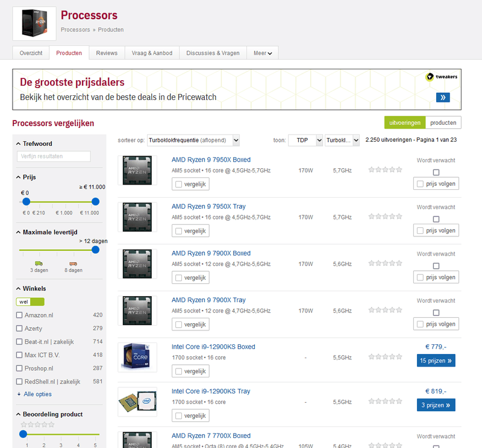
Task: Click the star rating of Ryzen 9 7900X Tray
Action: (385, 310)
